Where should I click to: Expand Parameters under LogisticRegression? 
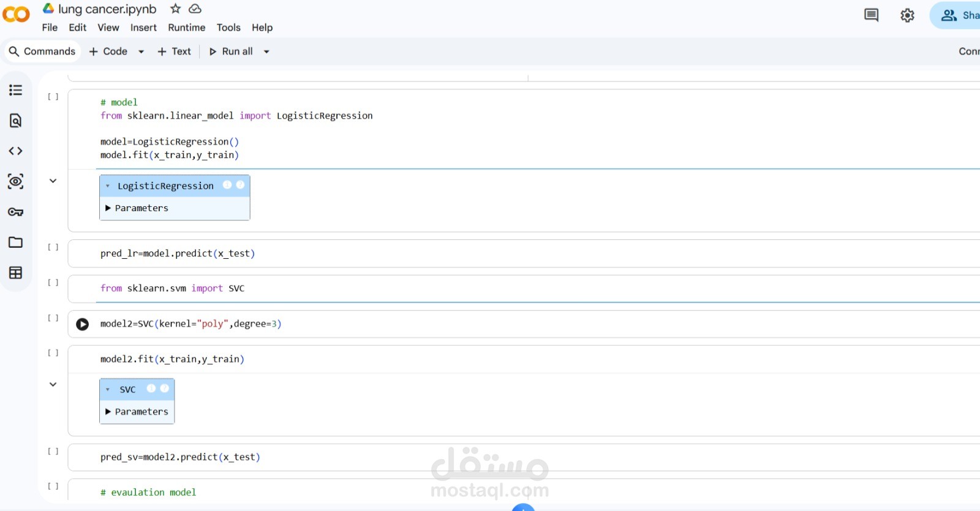137,208
